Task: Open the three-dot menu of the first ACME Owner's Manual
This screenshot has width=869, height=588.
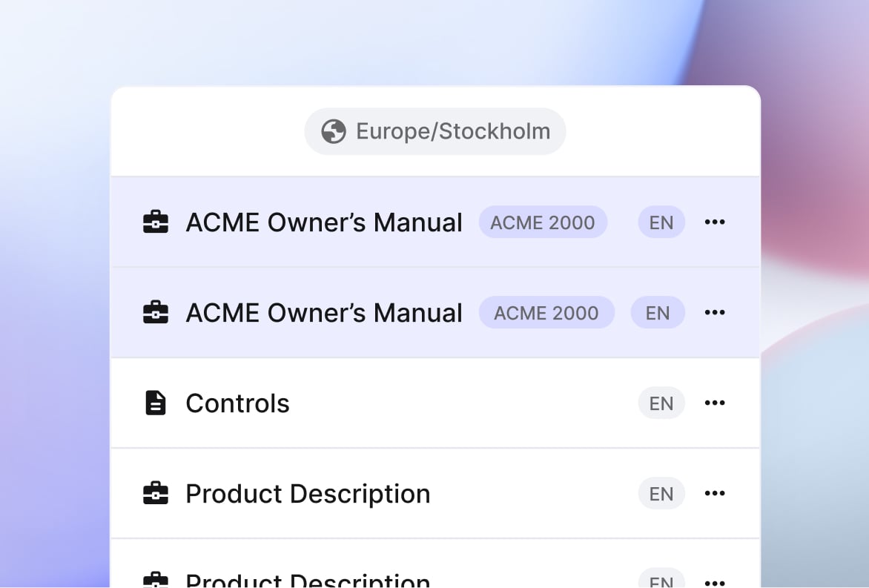Action: [715, 222]
